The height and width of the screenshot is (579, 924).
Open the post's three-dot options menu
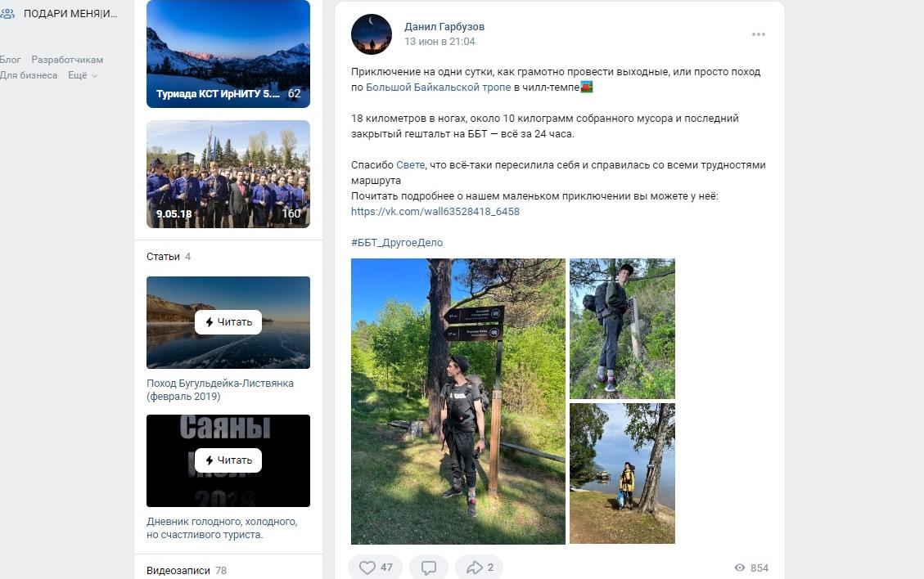click(x=759, y=34)
